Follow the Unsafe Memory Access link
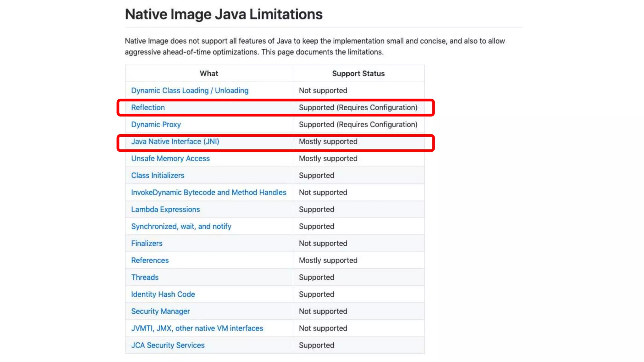The height and width of the screenshot is (362, 644). click(x=170, y=158)
